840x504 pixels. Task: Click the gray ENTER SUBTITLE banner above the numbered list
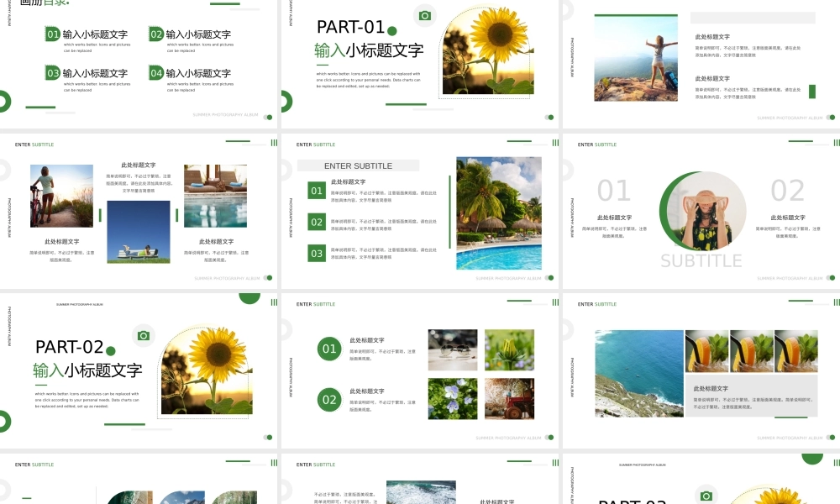pos(358,165)
